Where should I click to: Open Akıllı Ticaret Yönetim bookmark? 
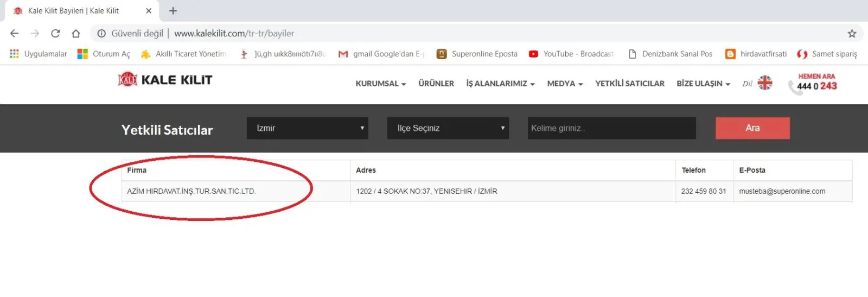click(x=183, y=54)
